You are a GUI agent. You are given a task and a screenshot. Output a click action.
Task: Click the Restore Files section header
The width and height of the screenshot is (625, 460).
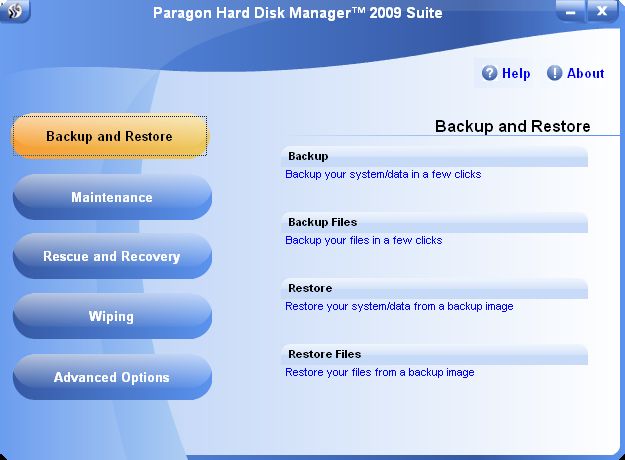434,354
